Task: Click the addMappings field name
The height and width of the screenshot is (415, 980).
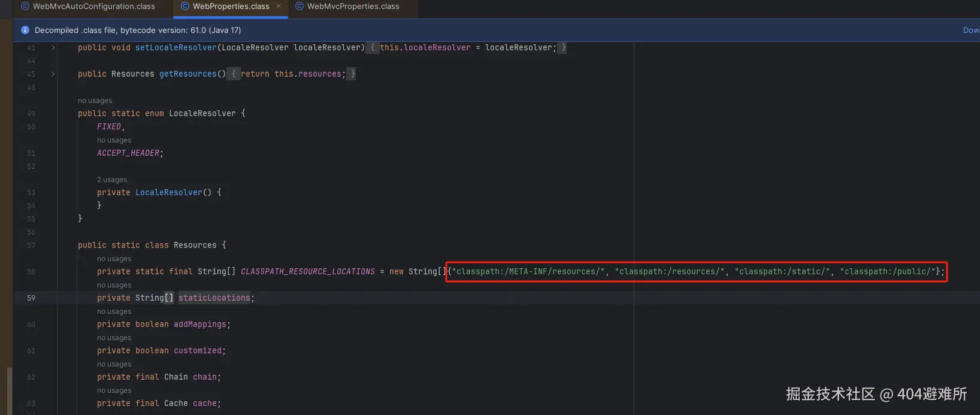Action: click(x=200, y=324)
